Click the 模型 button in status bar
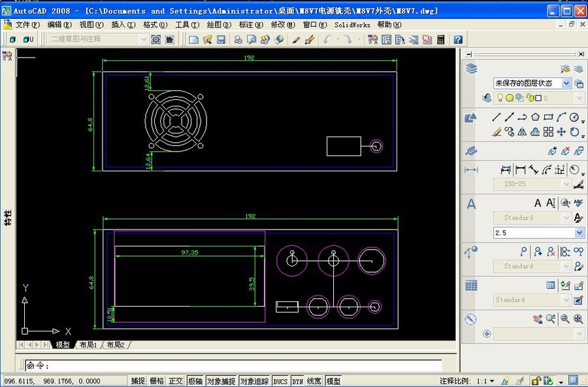Image resolution: width=588 pixels, height=387 pixels. point(333,381)
